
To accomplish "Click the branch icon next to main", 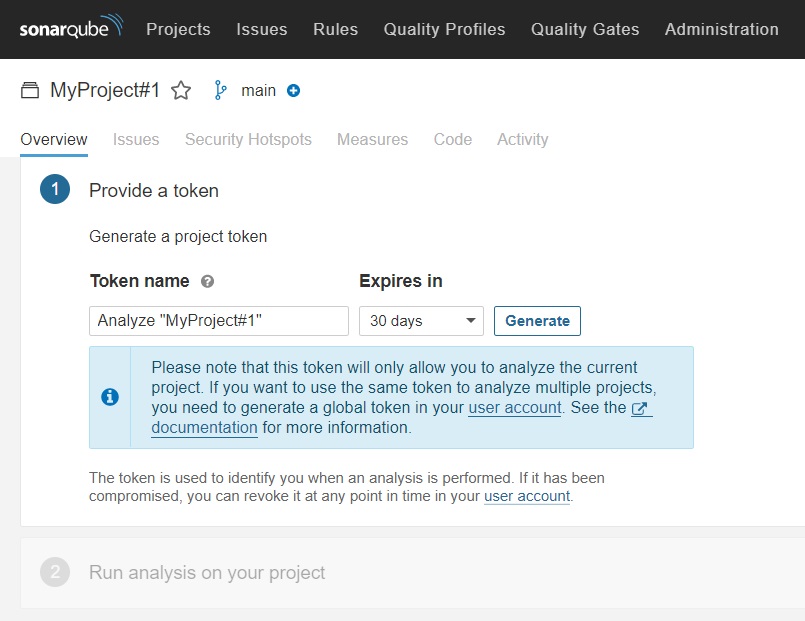I will click(220, 90).
